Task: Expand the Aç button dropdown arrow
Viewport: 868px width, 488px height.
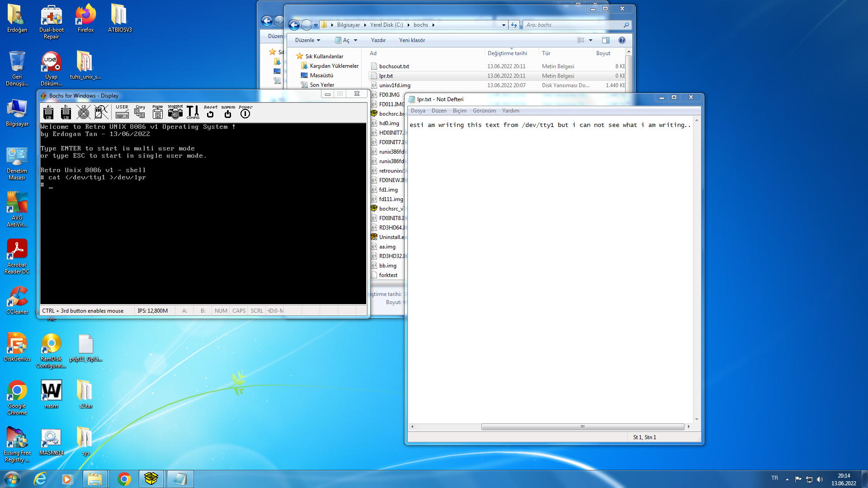Action: click(356, 40)
